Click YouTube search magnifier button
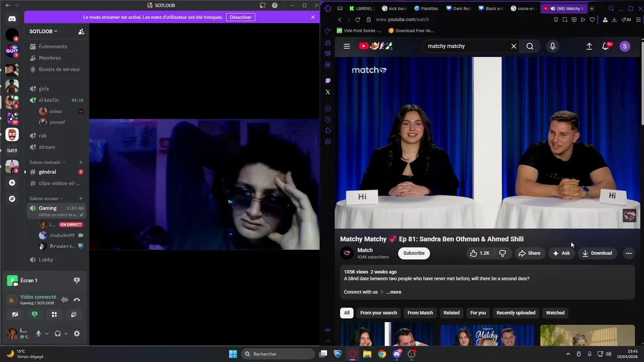This screenshot has width=644, height=362. click(x=530, y=46)
